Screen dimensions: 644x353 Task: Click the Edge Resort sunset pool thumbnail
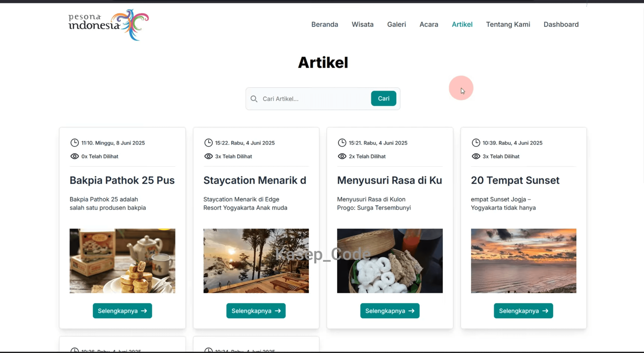pos(256,261)
